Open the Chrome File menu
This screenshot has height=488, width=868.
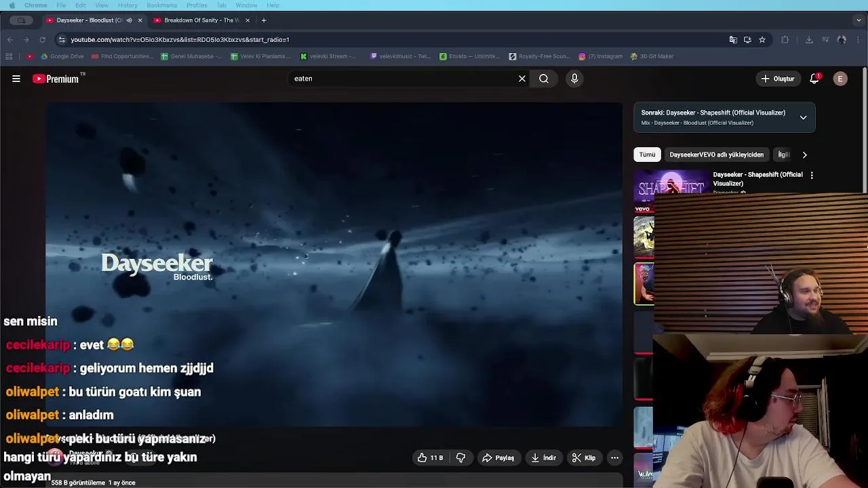[61, 5]
